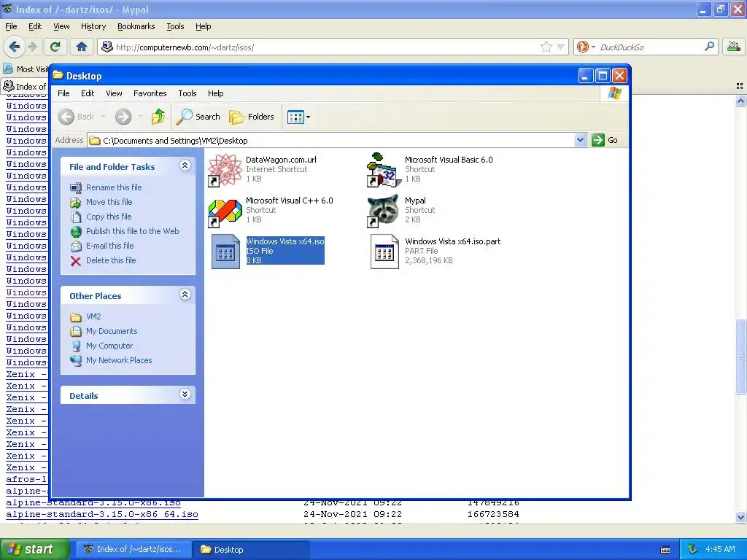Click the keyboard icon in system tray

click(665, 550)
